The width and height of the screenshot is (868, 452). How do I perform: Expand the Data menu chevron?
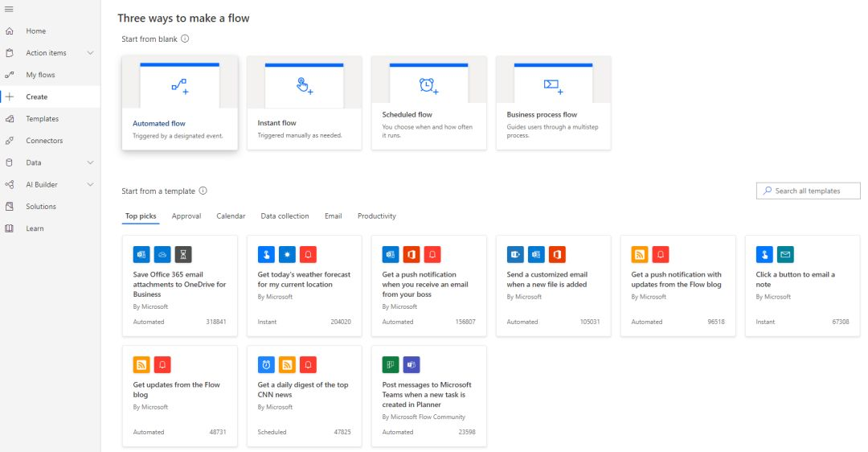click(90, 162)
